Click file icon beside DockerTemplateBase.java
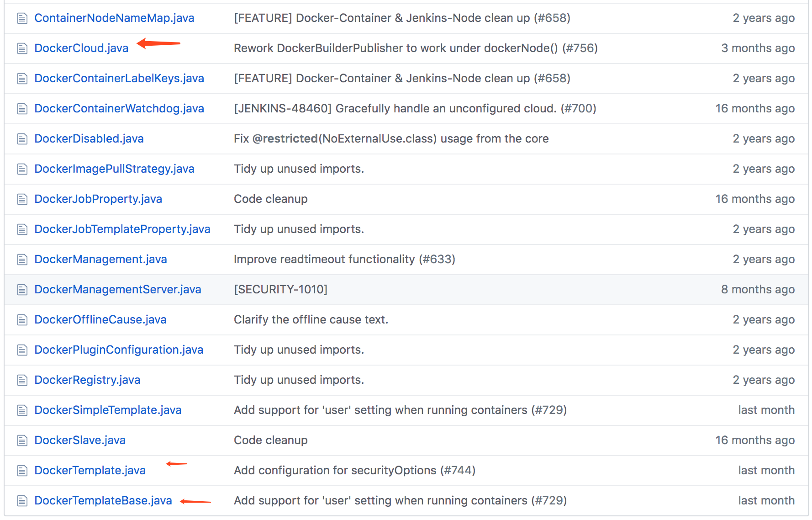Viewport: 812px width, 520px height. pos(22,501)
